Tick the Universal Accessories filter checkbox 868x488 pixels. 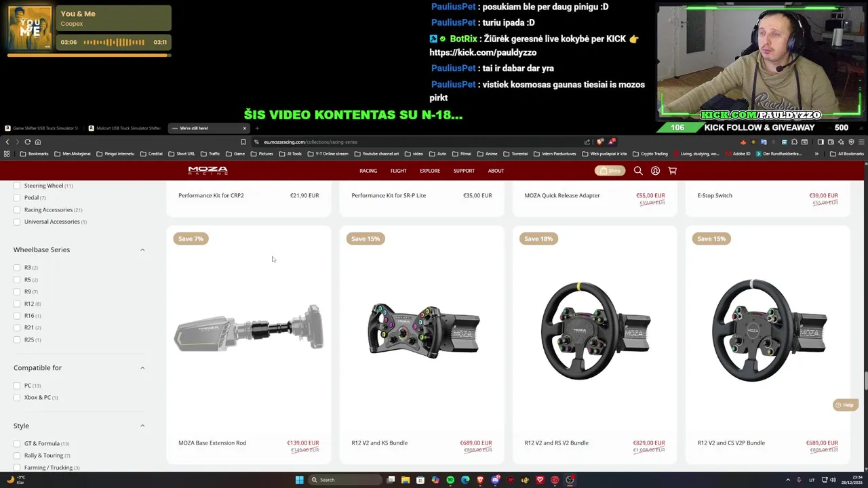click(x=17, y=222)
